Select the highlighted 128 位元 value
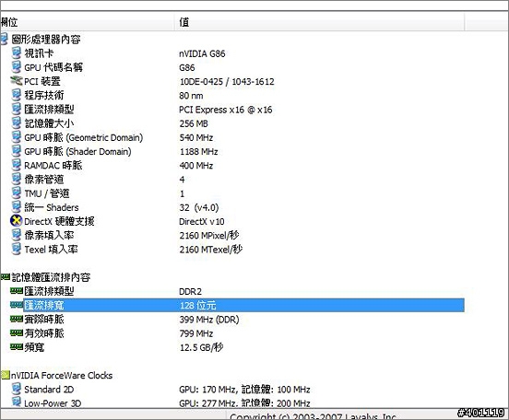 [197, 305]
